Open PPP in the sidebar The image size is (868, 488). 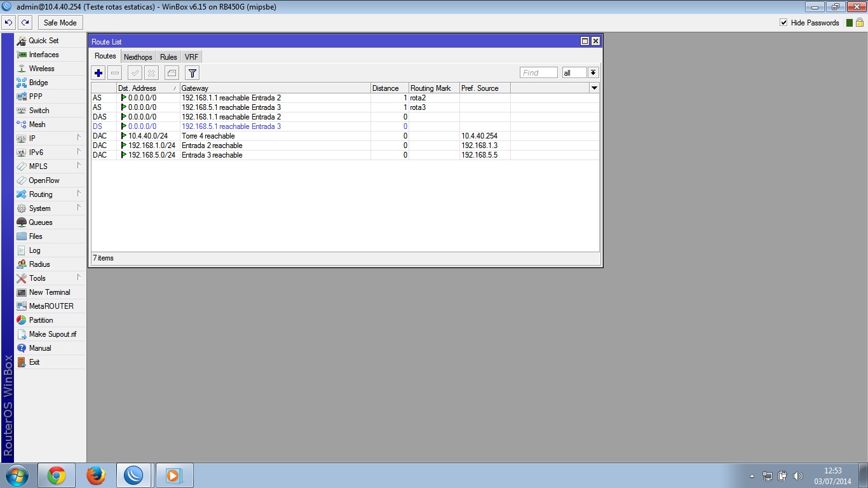(x=50, y=97)
